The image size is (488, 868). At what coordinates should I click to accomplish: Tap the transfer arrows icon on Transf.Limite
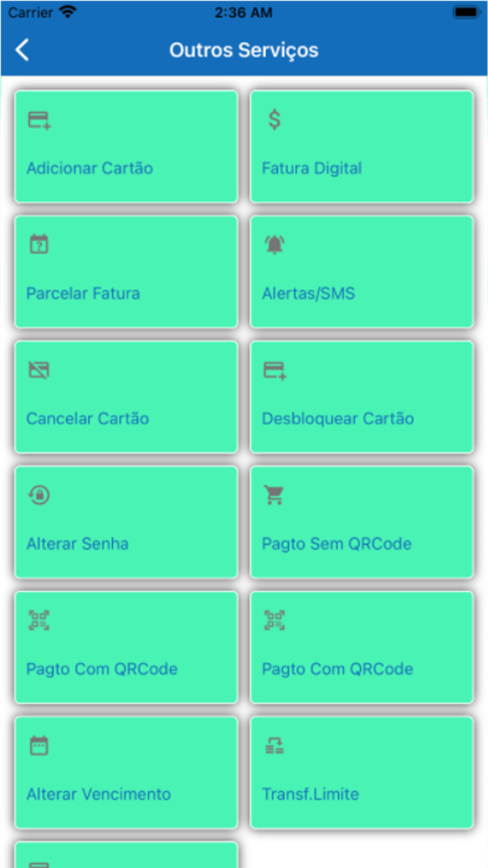[273, 744]
